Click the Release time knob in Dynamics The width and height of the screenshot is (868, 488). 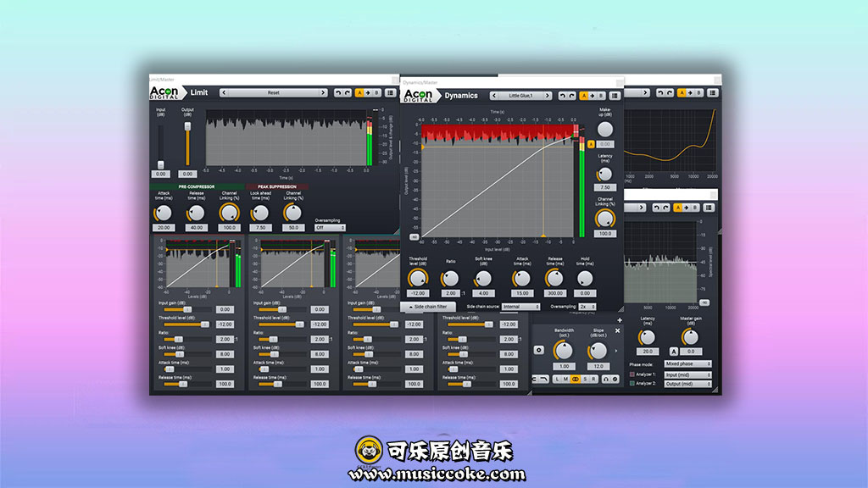[x=554, y=278]
